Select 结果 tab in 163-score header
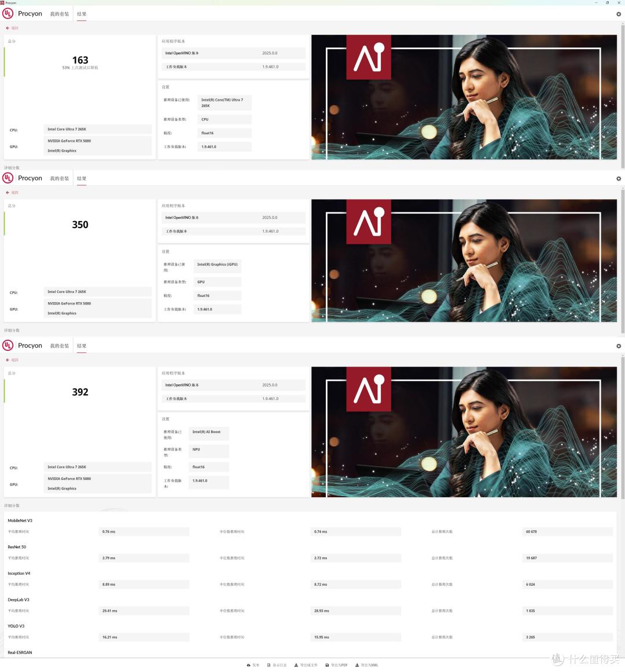The width and height of the screenshot is (625, 672). [x=82, y=14]
